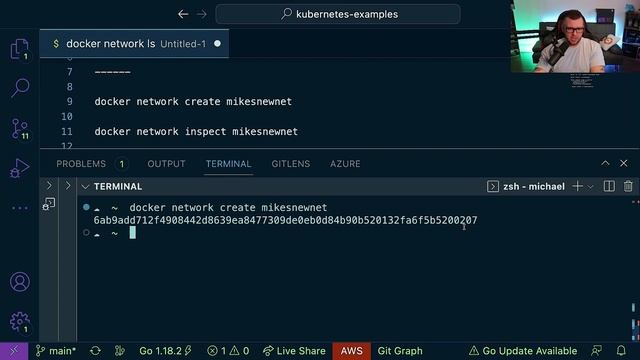Show additional views via the ellipsis icon

[x=20, y=208]
